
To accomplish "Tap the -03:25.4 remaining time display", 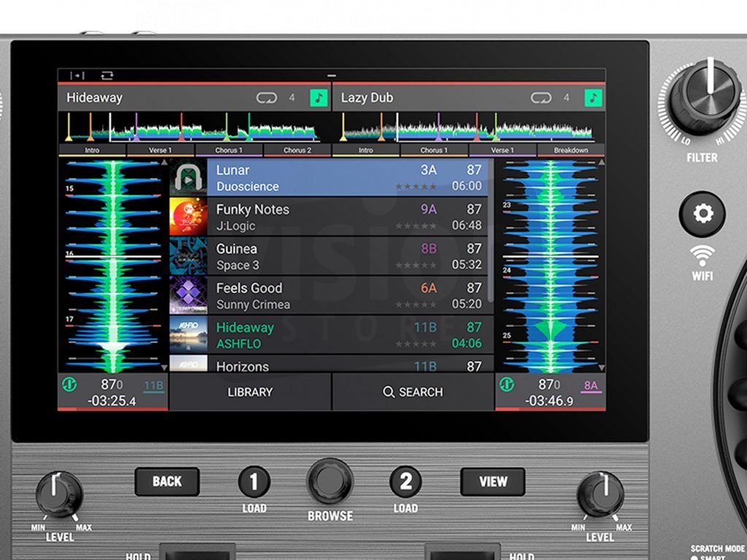I will (x=112, y=401).
